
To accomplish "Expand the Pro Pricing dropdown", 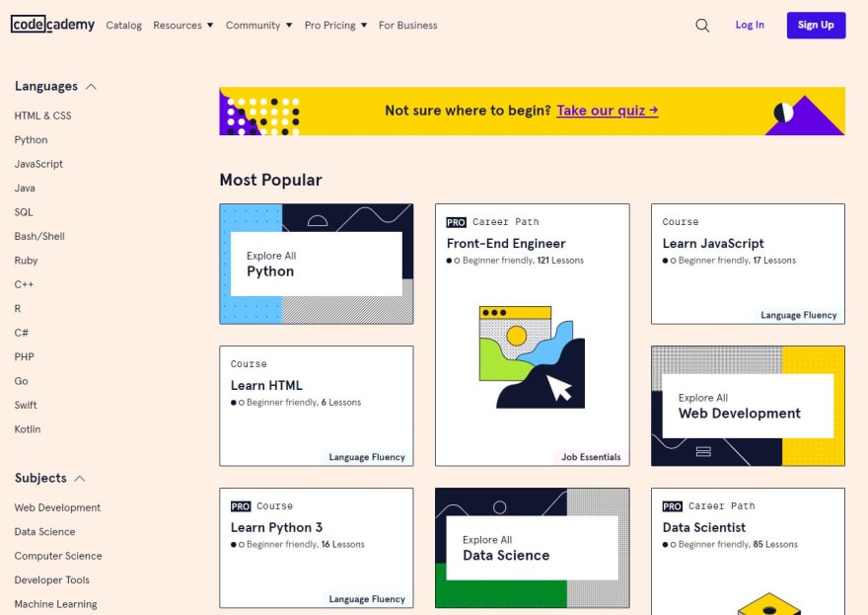I will point(335,26).
